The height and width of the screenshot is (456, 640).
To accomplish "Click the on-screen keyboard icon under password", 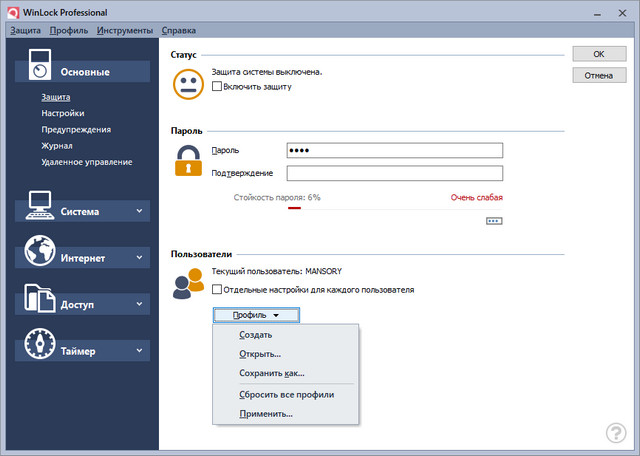I will click(494, 221).
